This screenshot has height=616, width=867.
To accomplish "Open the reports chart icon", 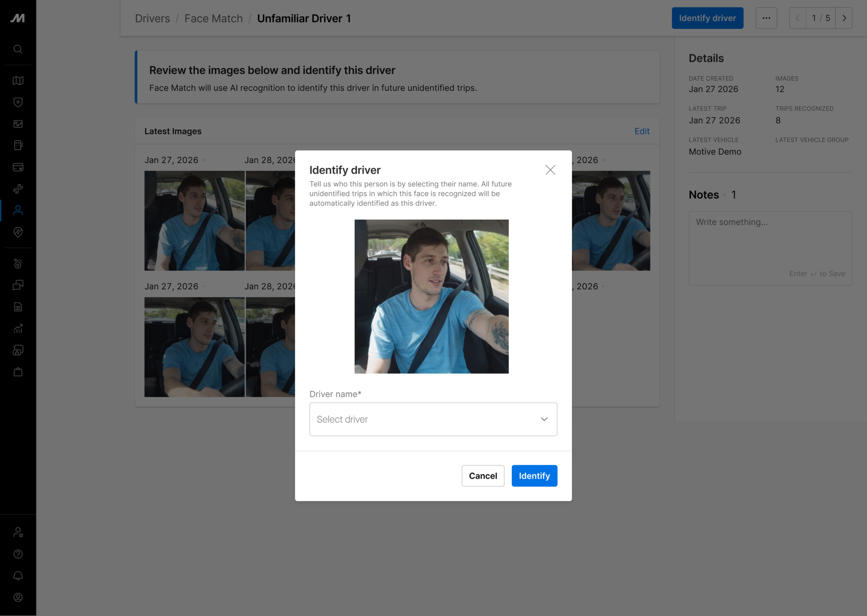I will [18, 329].
